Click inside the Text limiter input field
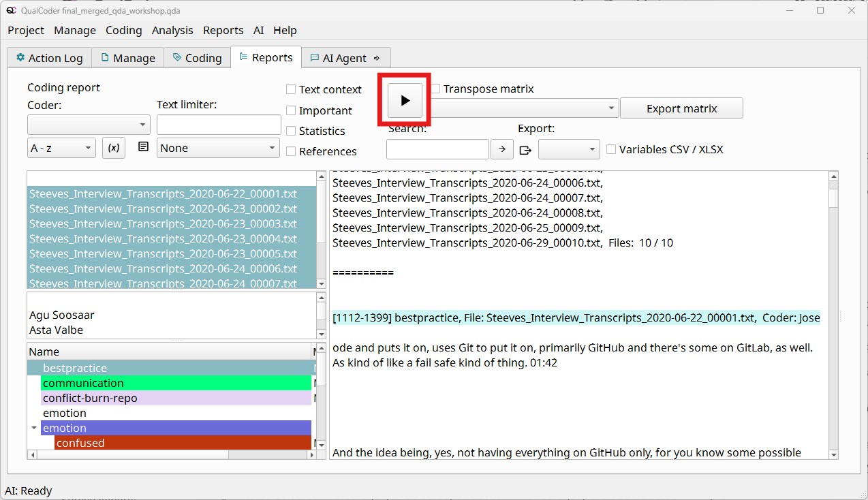 tap(219, 125)
